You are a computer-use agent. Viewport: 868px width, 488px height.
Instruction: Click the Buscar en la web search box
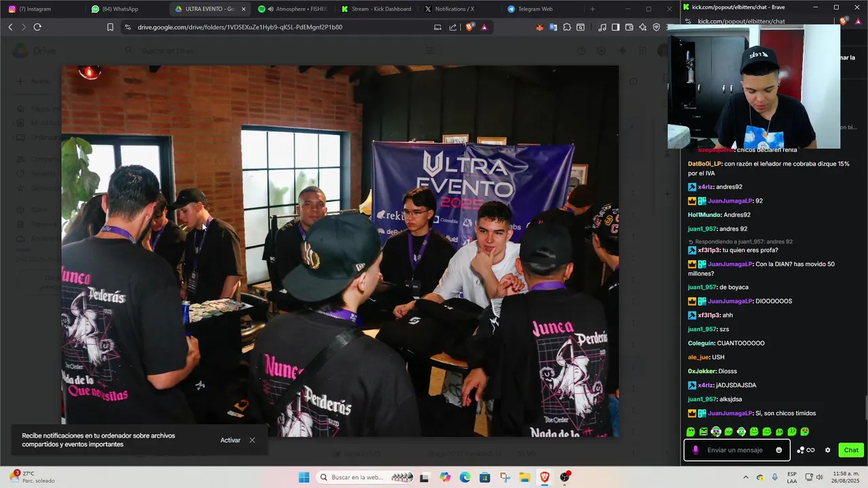tap(366, 477)
